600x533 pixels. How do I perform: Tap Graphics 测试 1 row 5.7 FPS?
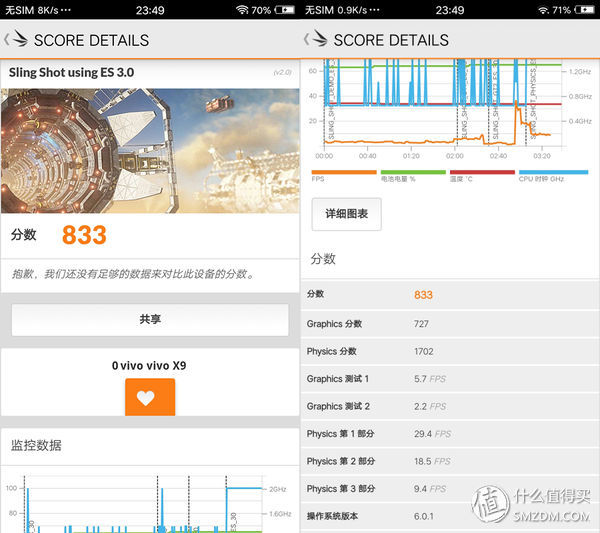tap(450, 379)
